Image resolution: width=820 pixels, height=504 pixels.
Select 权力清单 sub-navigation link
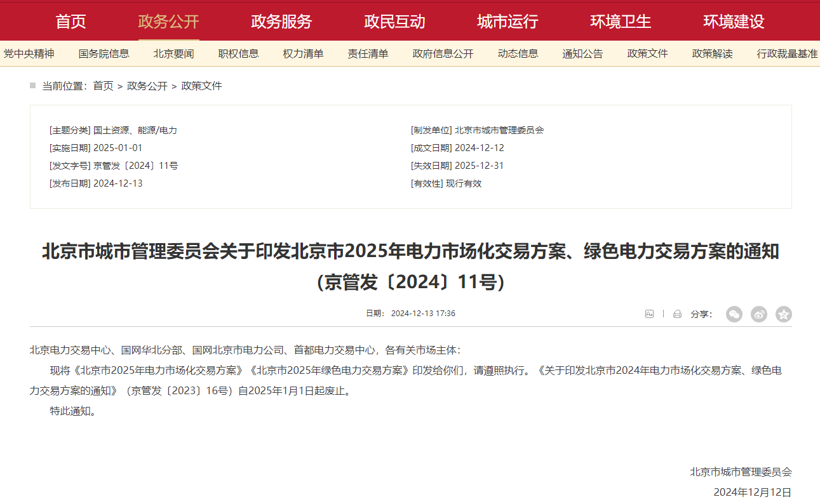303,54
